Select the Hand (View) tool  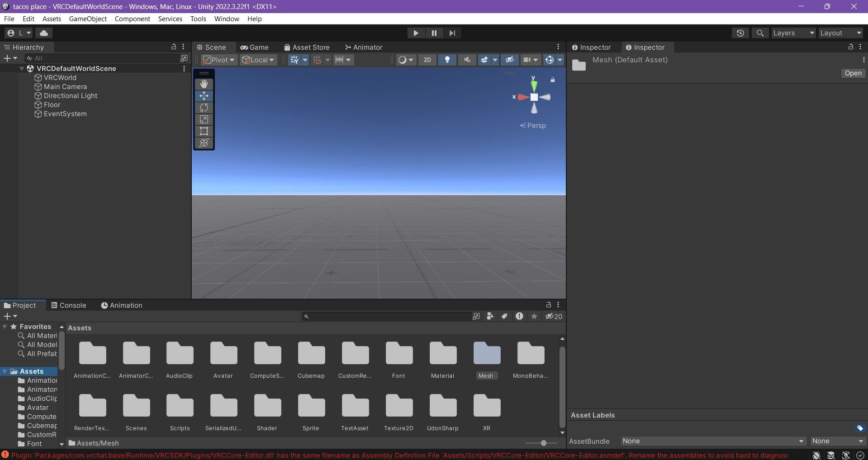(204, 84)
